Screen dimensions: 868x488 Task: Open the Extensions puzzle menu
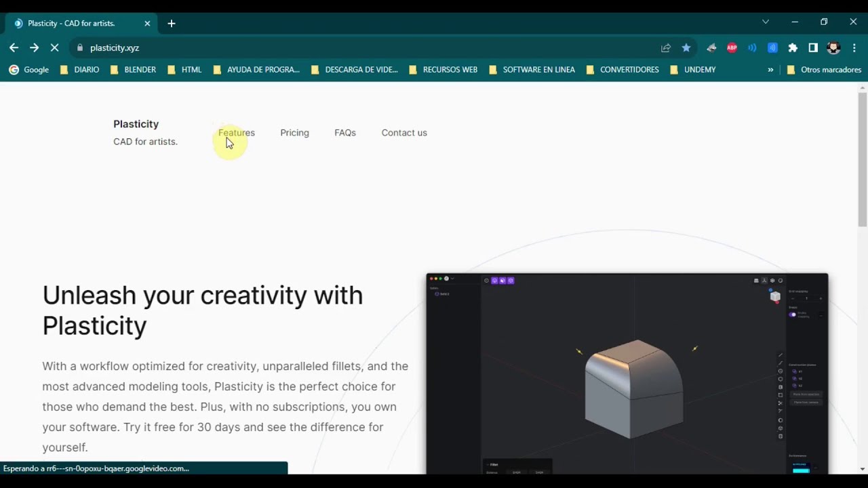click(x=793, y=47)
